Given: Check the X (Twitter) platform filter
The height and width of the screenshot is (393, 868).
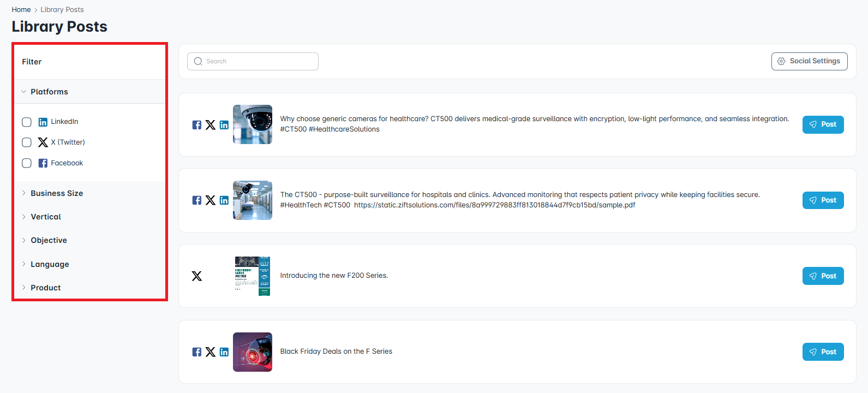Looking at the screenshot, I should (x=27, y=142).
